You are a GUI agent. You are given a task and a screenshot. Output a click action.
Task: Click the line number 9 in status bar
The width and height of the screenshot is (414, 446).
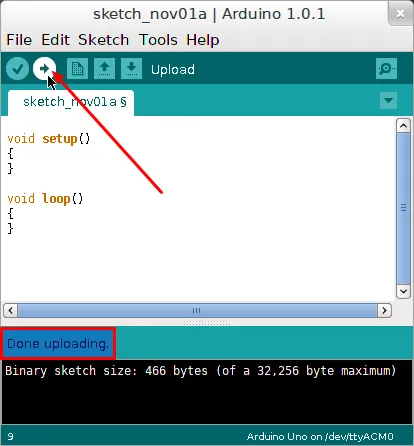point(10,437)
